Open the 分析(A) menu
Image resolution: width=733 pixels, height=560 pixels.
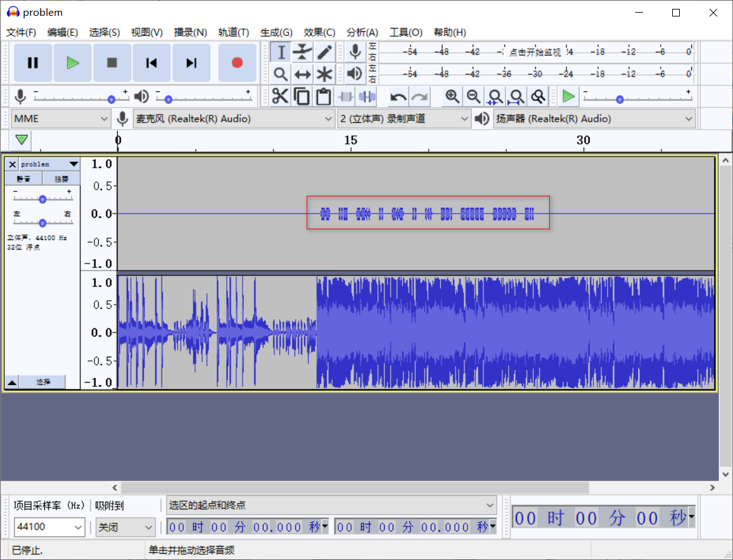[x=362, y=32]
